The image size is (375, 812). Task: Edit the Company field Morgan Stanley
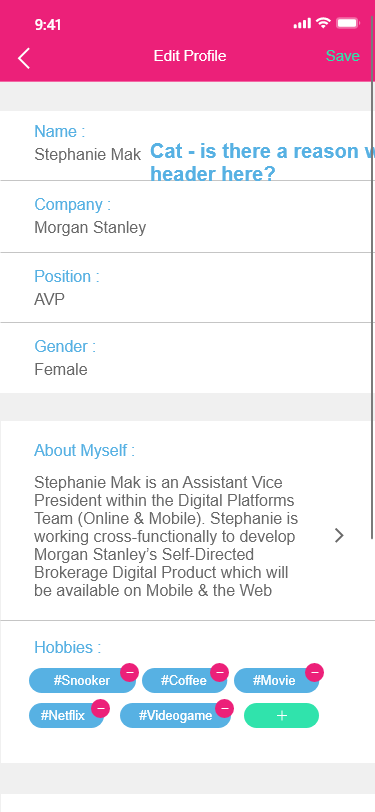188,217
